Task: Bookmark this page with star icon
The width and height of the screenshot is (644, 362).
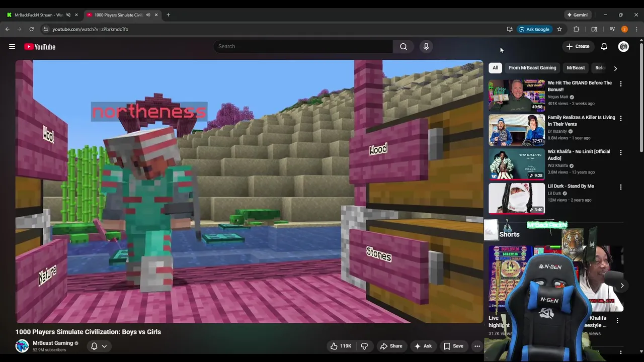Action: pos(559,29)
